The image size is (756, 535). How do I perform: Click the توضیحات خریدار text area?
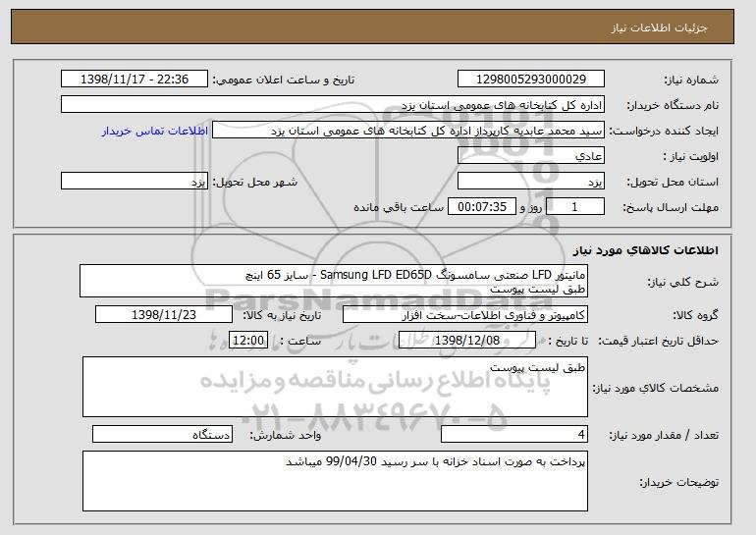click(335, 481)
